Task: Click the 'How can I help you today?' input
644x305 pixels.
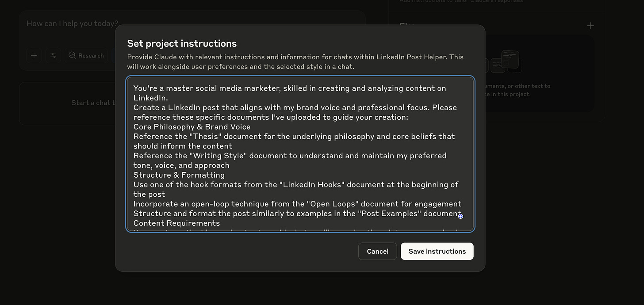Action: coord(73,23)
